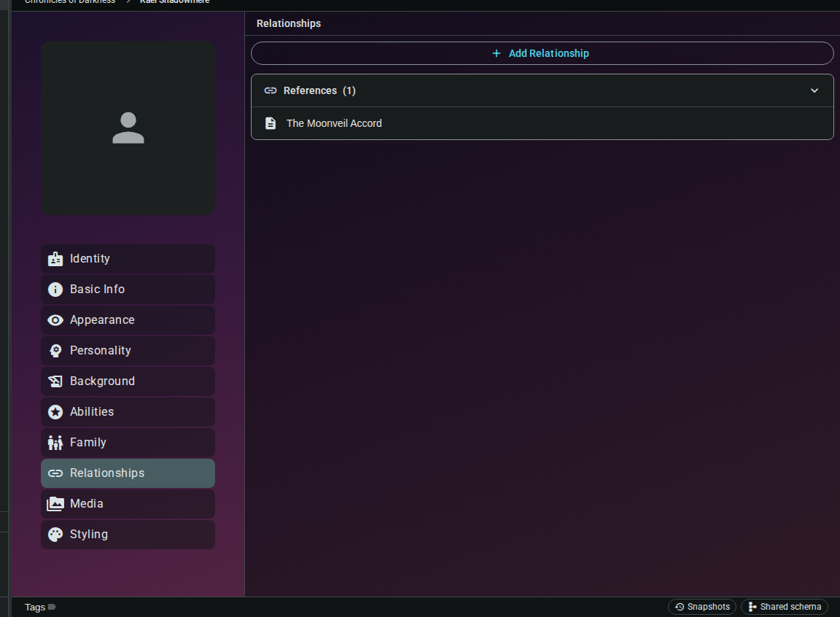This screenshot has width=840, height=617.
Task: Click the Personality head icon
Action: 55,351
